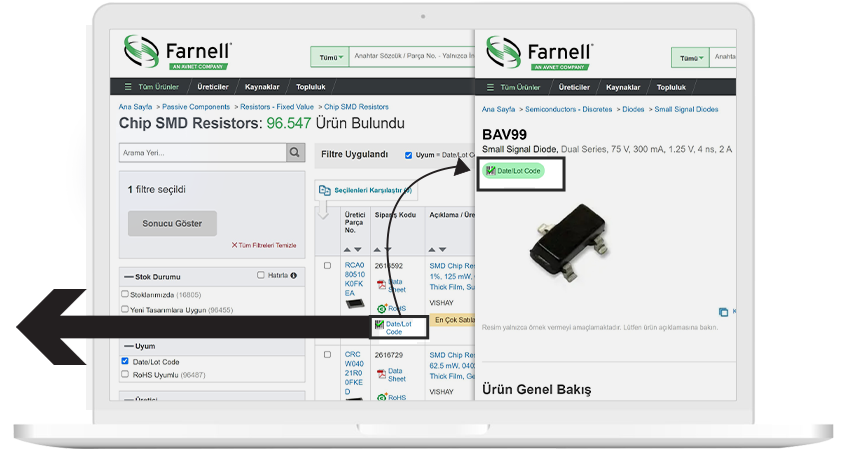Viewport: 850px width, 454px height.
Task: Open Tümü search dropdown in right window
Action: (690, 57)
